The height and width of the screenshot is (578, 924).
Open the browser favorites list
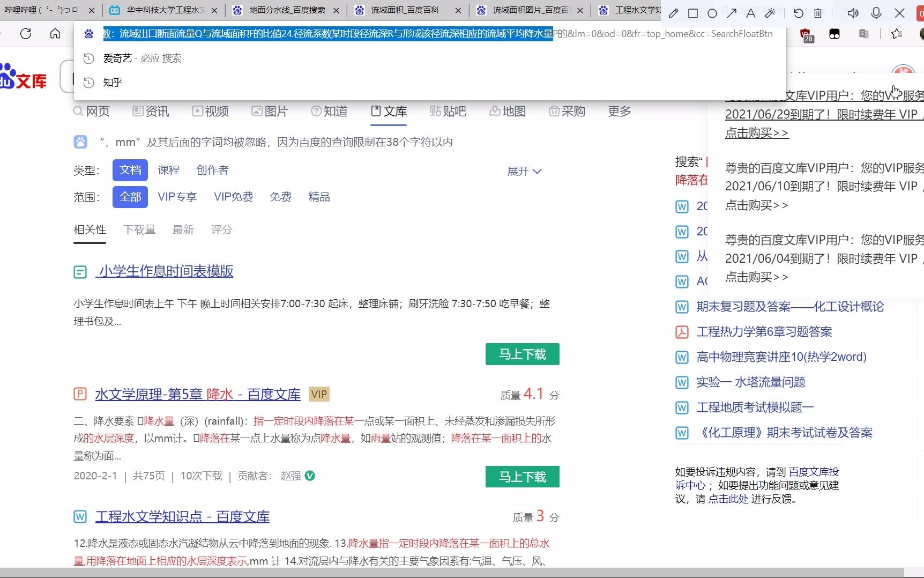pos(897,34)
